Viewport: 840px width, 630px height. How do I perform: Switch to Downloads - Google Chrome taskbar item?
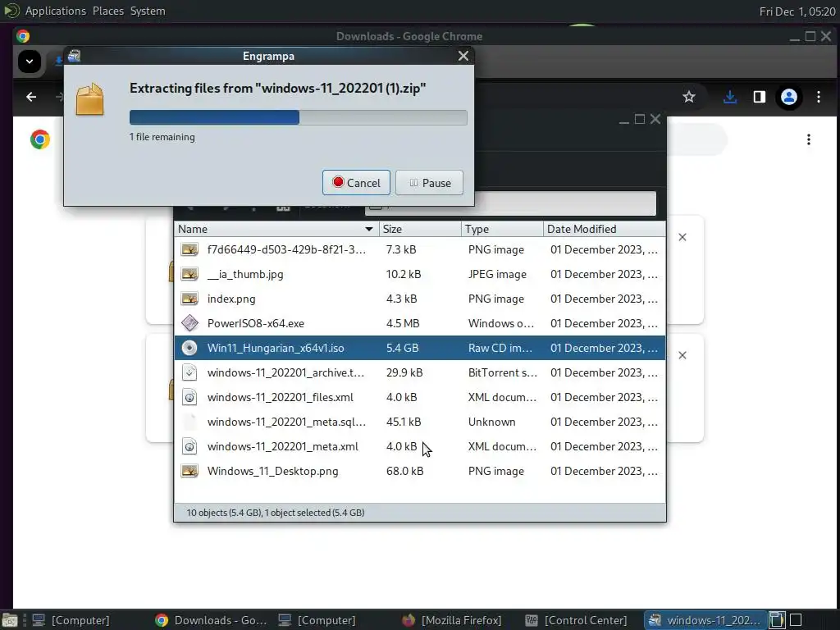(211, 620)
